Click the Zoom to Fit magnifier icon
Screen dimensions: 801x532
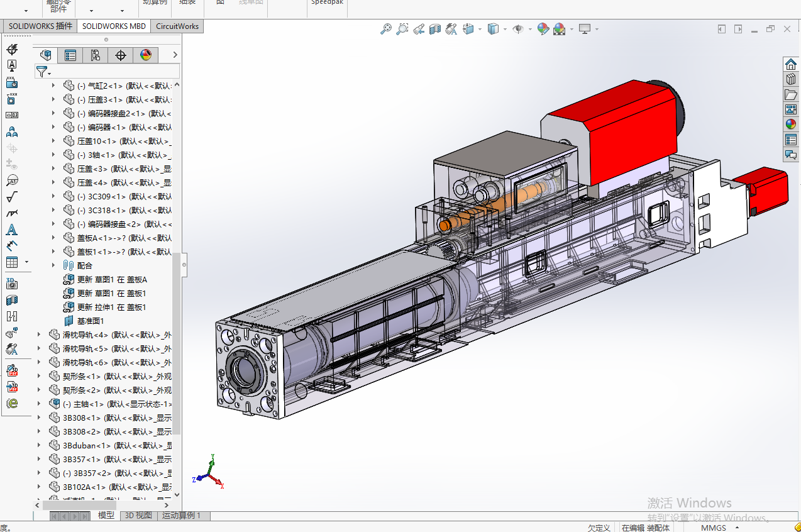click(x=386, y=29)
